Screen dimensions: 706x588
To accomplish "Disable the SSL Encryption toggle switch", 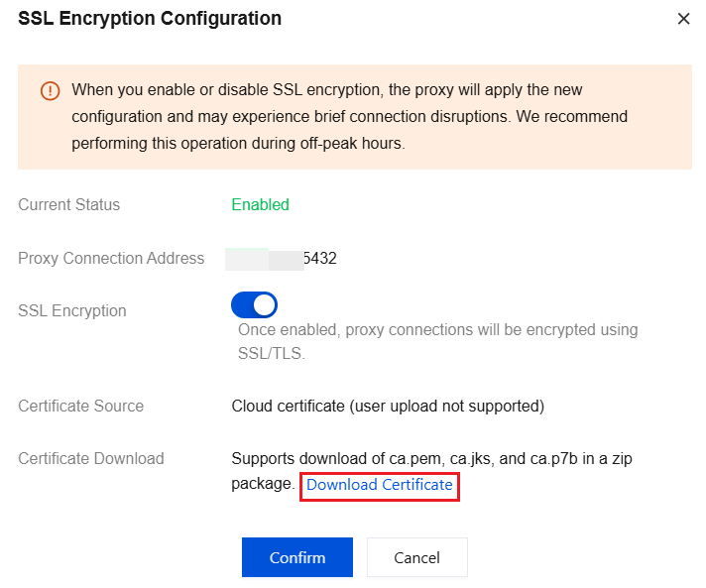I will pos(254,305).
